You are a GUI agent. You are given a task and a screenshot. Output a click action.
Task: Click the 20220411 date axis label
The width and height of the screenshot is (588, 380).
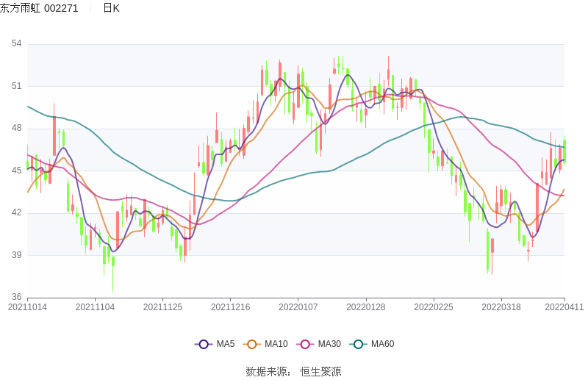[564, 307]
